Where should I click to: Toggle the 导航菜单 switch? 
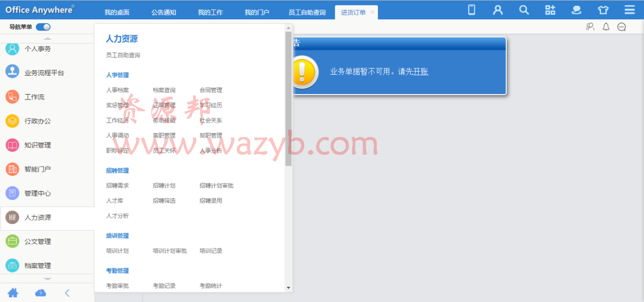(43, 27)
